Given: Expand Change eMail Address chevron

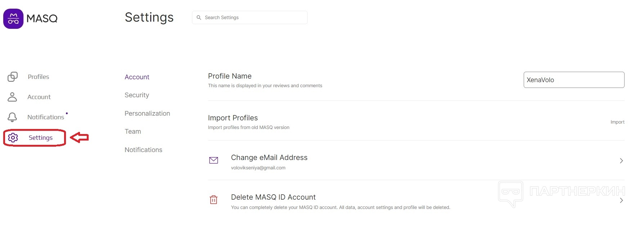Looking at the screenshot, I should (x=621, y=161).
